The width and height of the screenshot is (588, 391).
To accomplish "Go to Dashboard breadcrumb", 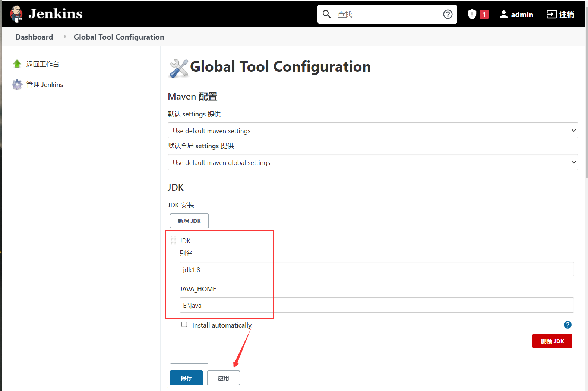I will coord(34,37).
